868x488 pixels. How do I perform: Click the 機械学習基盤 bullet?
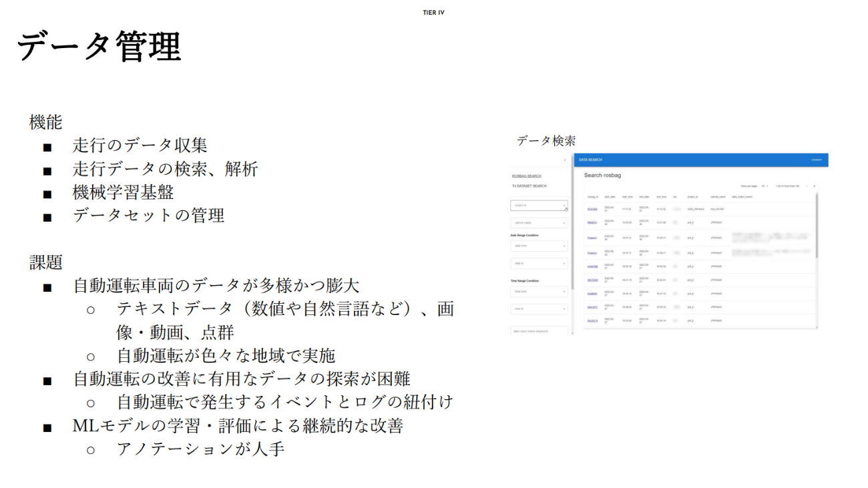(x=123, y=192)
